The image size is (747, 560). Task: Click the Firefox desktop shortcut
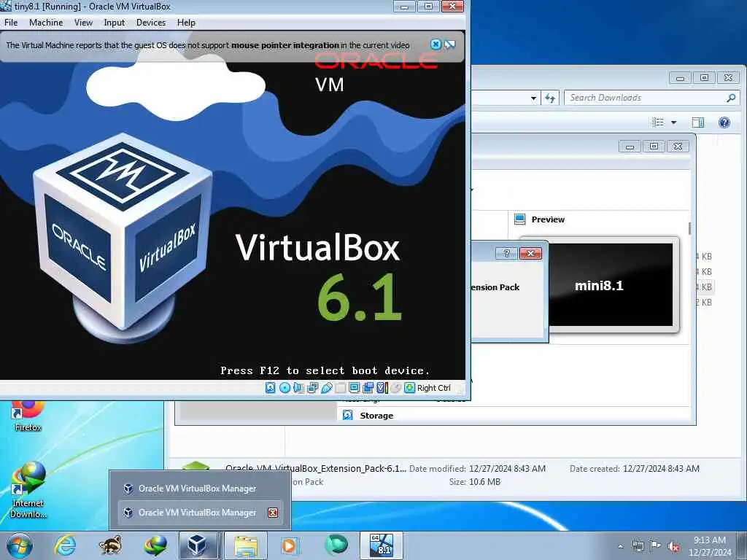pos(28,417)
